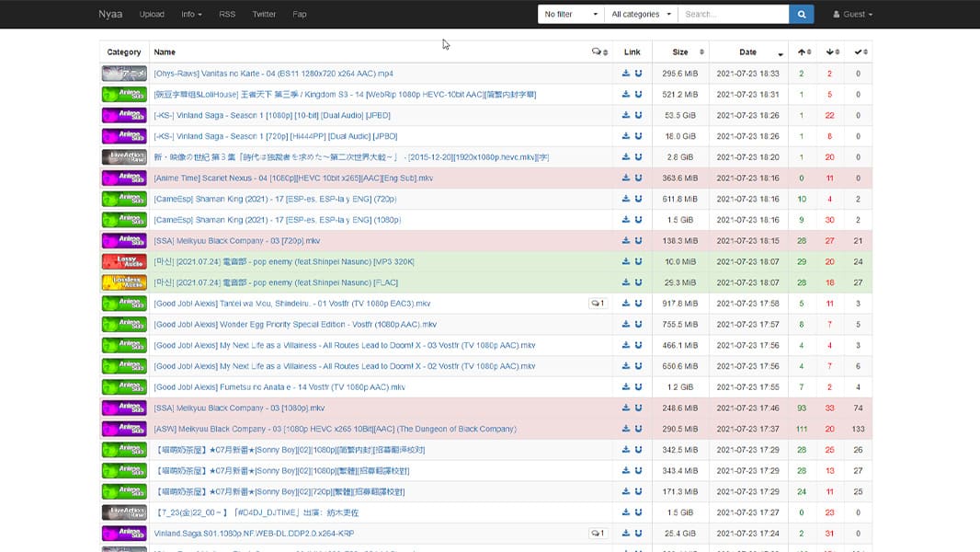Click the Link column header
The image size is (980, 552).
click(632, 52)
